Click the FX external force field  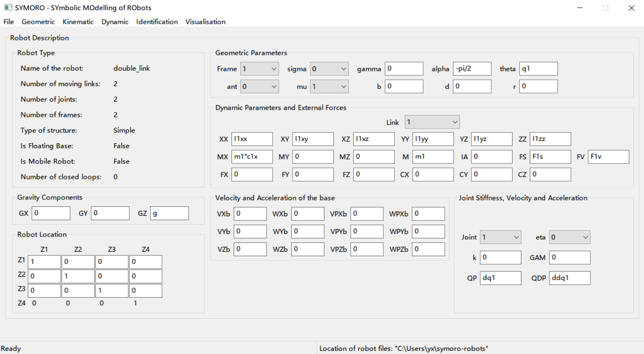(x=252, y=175)
